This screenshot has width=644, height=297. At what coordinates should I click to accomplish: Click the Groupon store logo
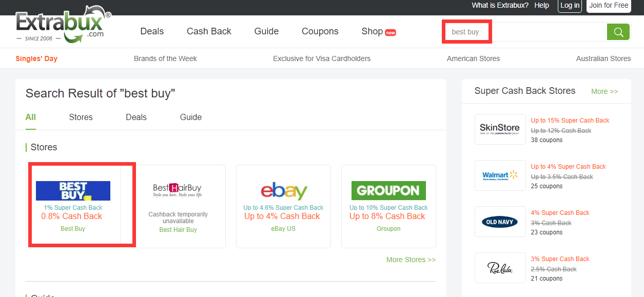(388, 191)
